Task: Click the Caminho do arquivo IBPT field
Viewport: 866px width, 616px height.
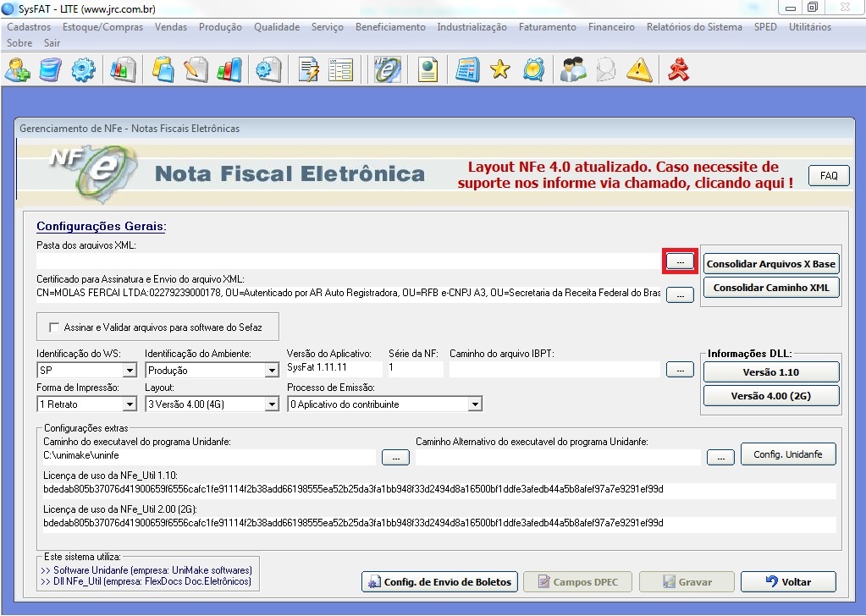Action: click(x=554, y=369)
